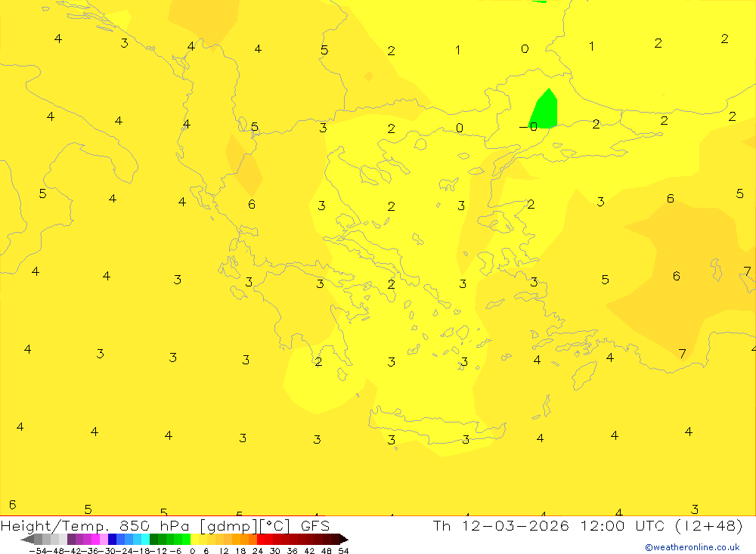
Task: Click the (12+48) forecast offset text
Action: (708, 525)
